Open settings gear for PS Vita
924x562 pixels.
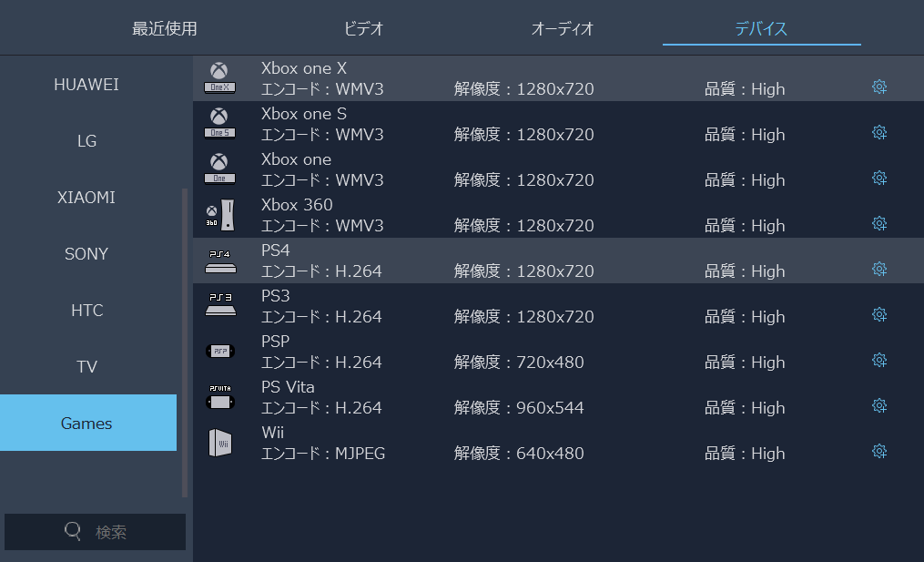click(879, 405)
